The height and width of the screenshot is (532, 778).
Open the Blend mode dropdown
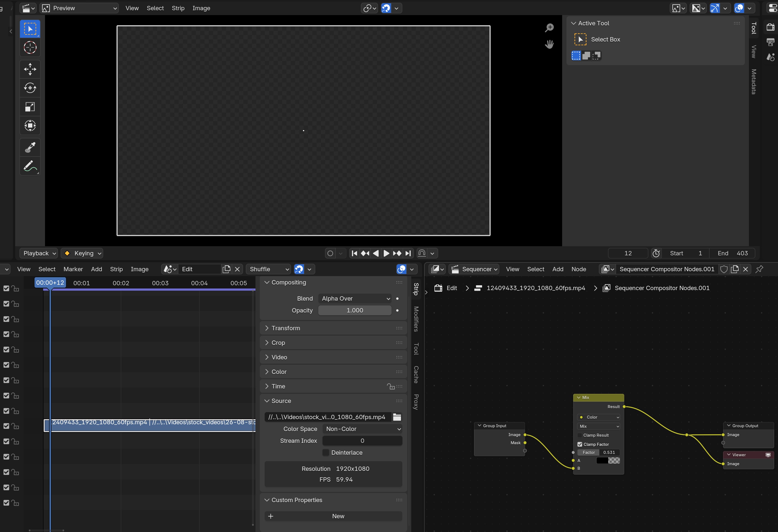355,298
